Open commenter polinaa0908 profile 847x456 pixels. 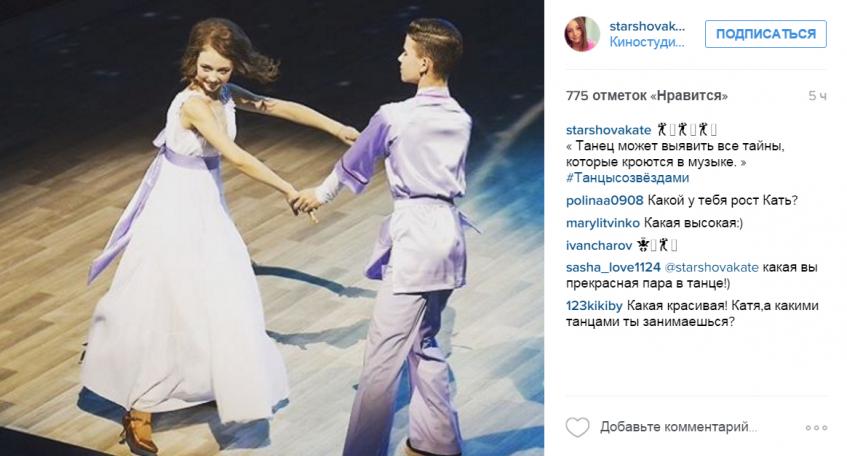coord(604,200)
